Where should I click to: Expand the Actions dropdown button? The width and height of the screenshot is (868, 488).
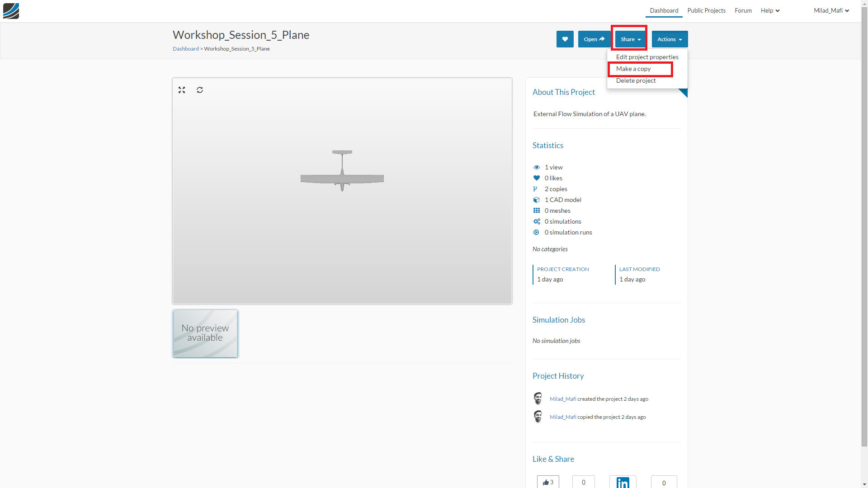(x=670, y=39)
